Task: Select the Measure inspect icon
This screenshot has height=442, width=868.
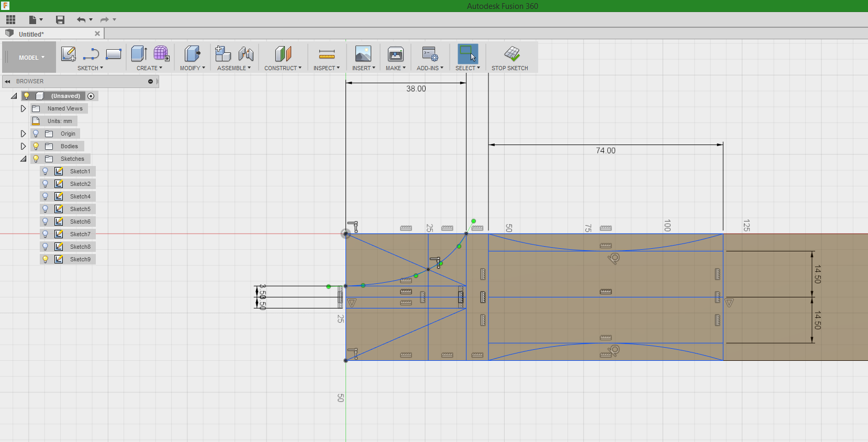Action: click(x=327, y=54)
